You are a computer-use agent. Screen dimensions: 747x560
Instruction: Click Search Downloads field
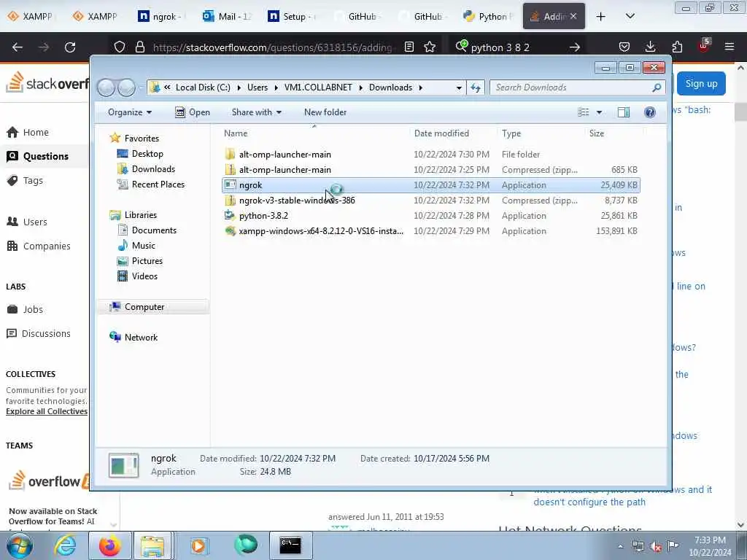(577, 87)
